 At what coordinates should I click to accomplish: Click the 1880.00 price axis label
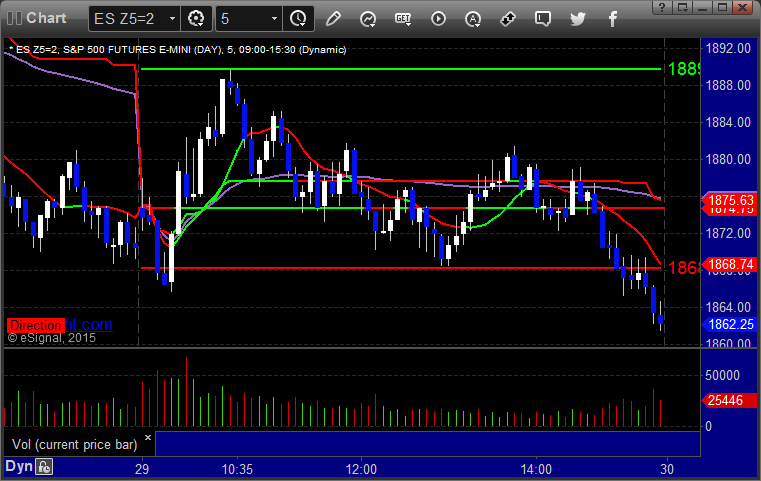click(x=728, y=159)
